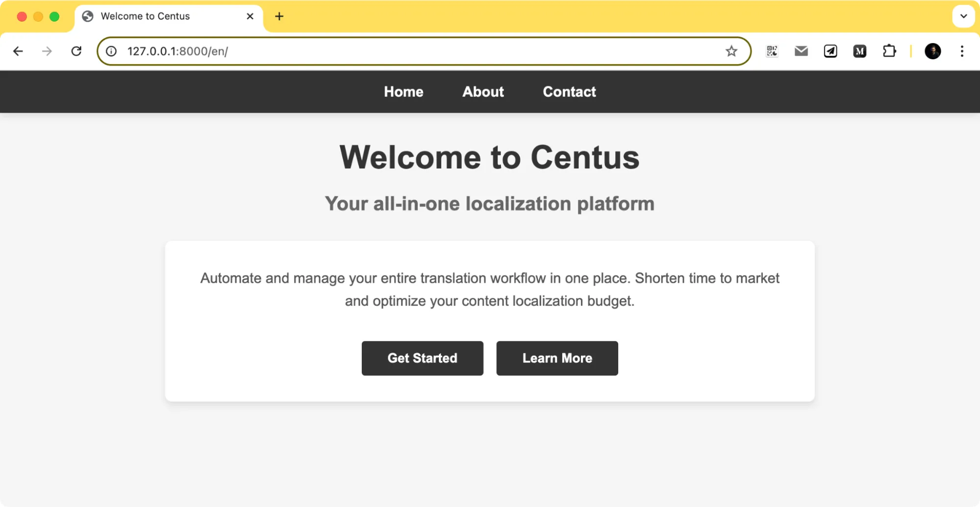This screenshot has width=980, height=507.
Task: Open a new browser tab
Action: point(279,16)
